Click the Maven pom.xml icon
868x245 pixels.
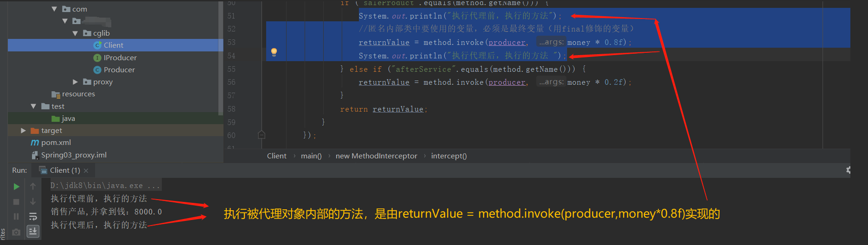[35, 142]
